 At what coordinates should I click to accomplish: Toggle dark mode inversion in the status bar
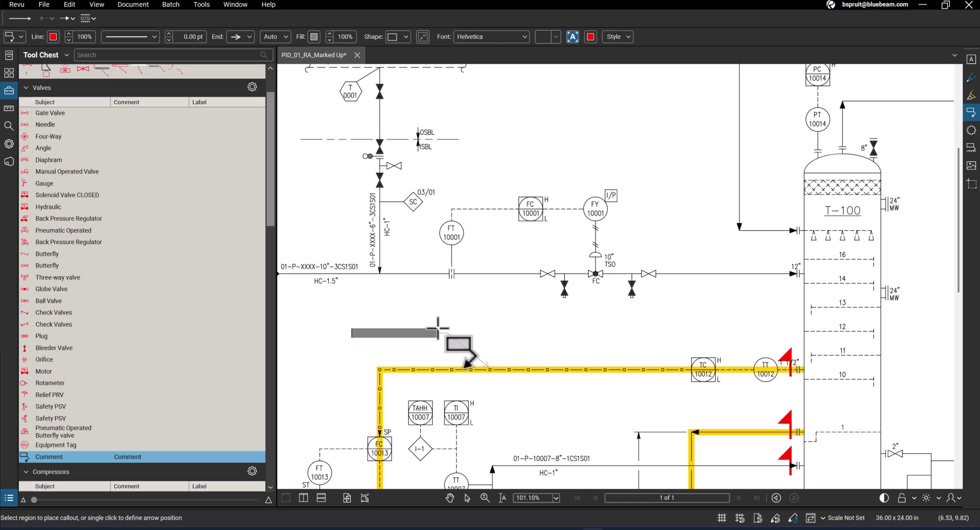coord(884,498)
